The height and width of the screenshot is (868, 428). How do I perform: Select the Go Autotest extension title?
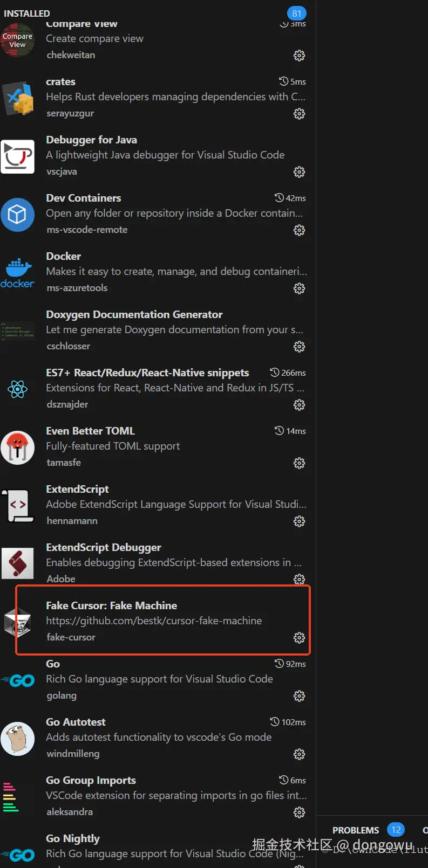coord(76,722)
